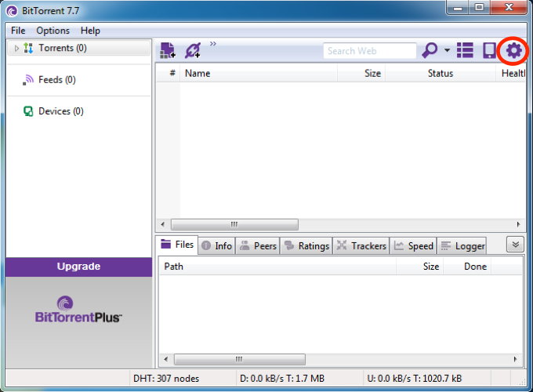Click the search magnifier icon

(430, 51)
